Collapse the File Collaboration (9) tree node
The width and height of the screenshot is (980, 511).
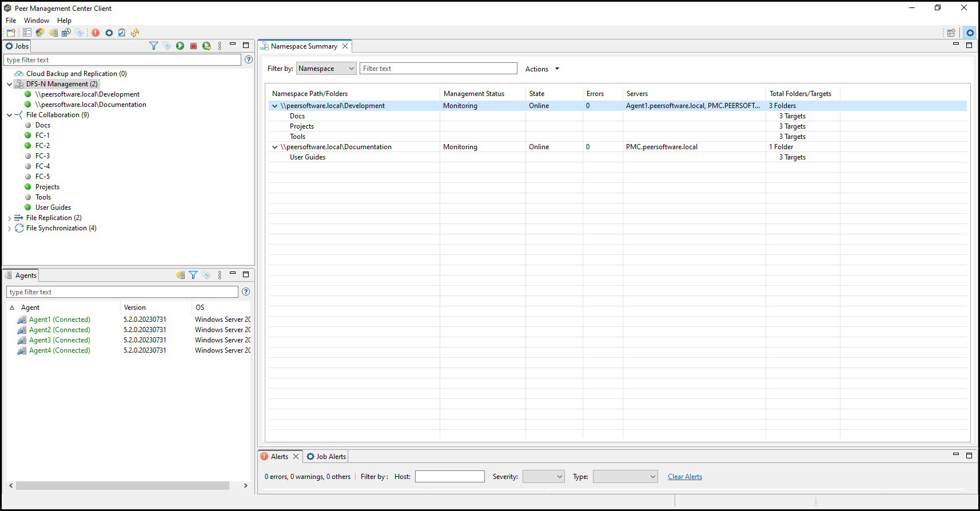tap(10, 115)
